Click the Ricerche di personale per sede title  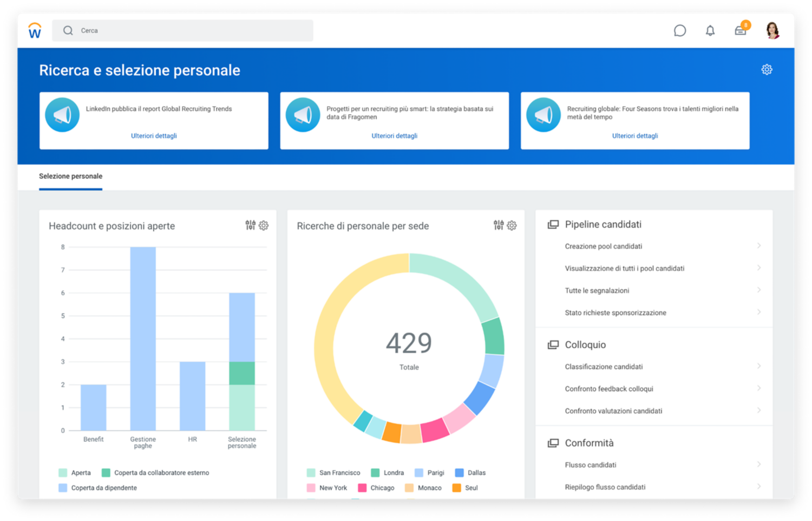pos(363,226)
